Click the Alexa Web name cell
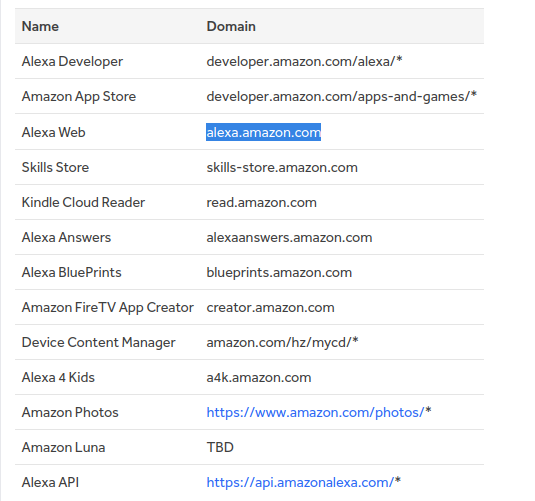Screen dimensions: 535x501 [x=54, y=132]
